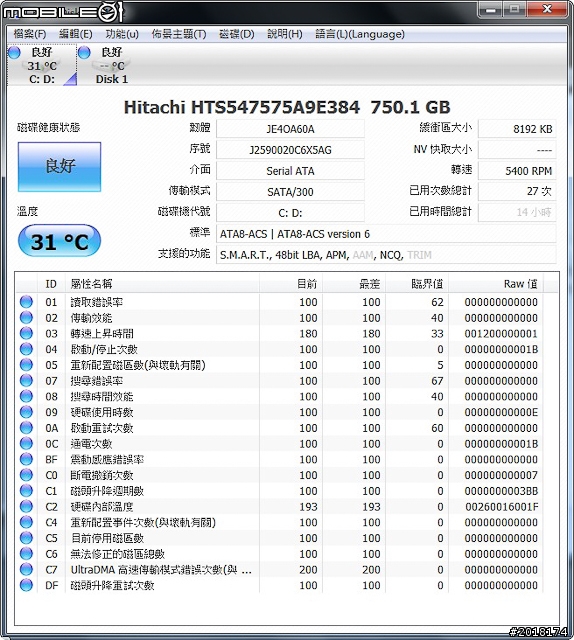574x640 pixels.
Task: Click the status orb for attribute BF
Action: pyautogui.click(x=26, y=459)
